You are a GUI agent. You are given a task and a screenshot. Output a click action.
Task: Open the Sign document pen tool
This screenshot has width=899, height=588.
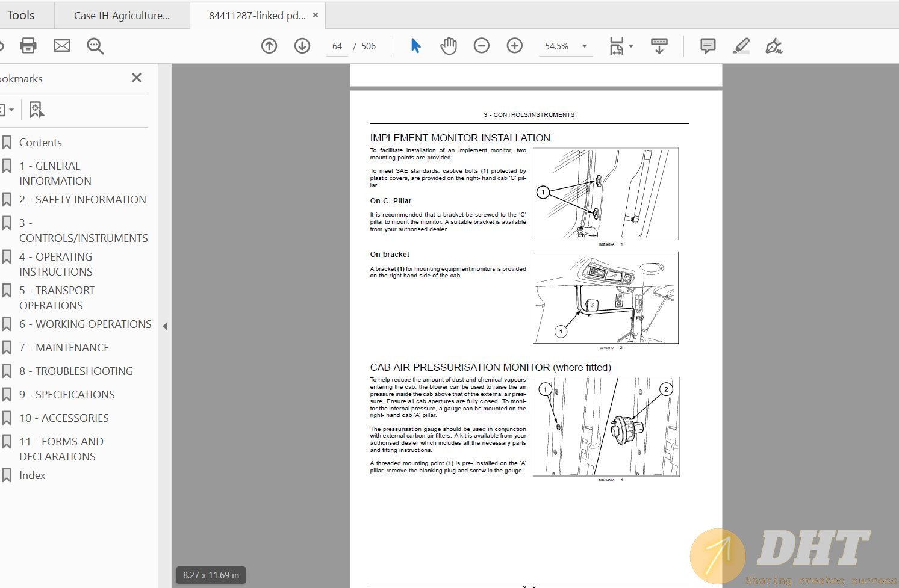[774, 46]
